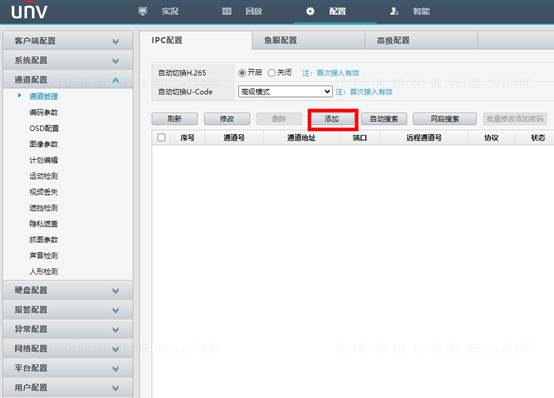
Task: Expand the 网络配置 section
Action: (x=67, y=349)
